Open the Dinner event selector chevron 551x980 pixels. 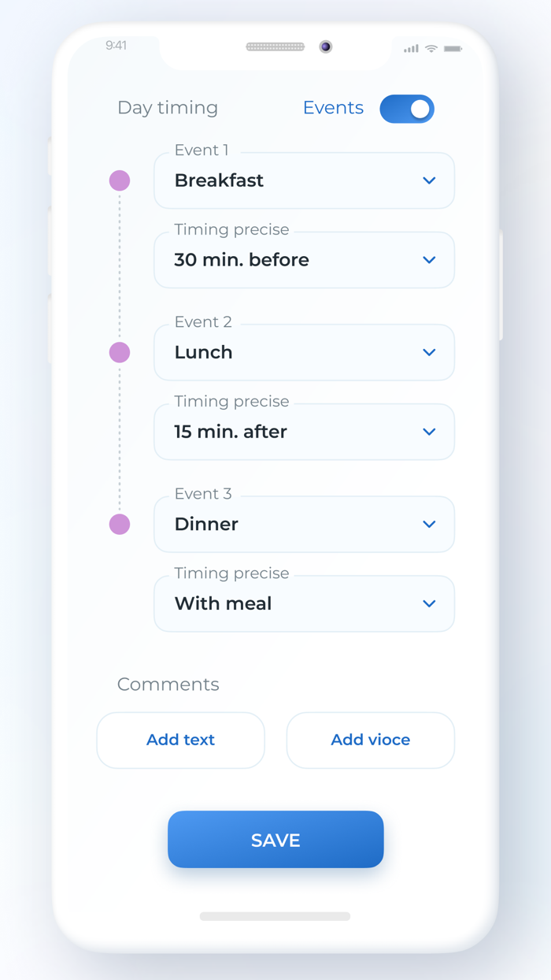[x=429, y=524]
